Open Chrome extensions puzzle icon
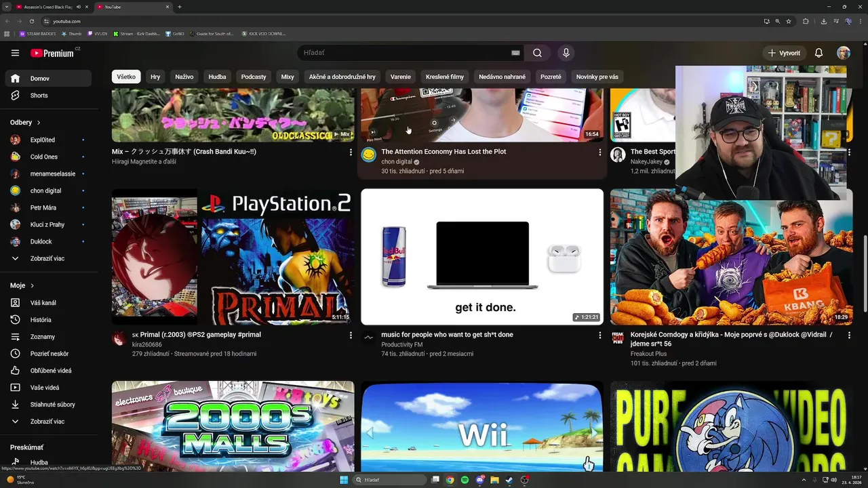The image size is (868, 488). point(806,21)
